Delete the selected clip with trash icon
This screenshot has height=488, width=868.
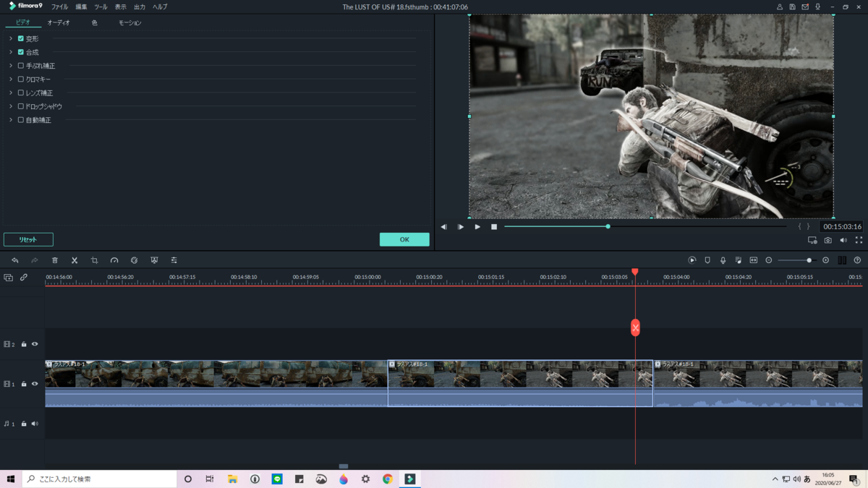tap(55, 260)
